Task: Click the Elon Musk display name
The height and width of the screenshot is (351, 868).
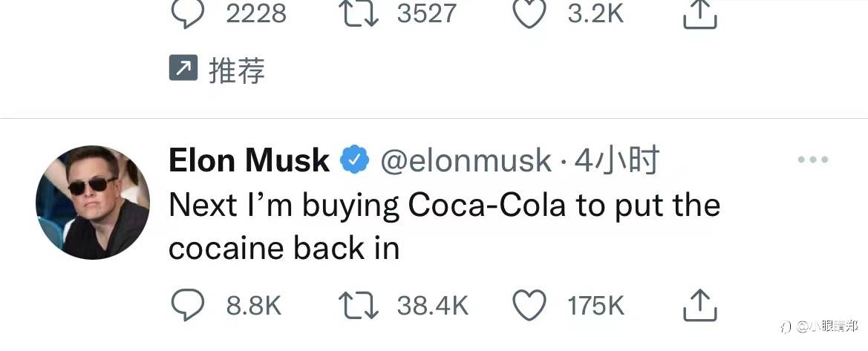Action: pyautogui.click(x=249, y=160)
